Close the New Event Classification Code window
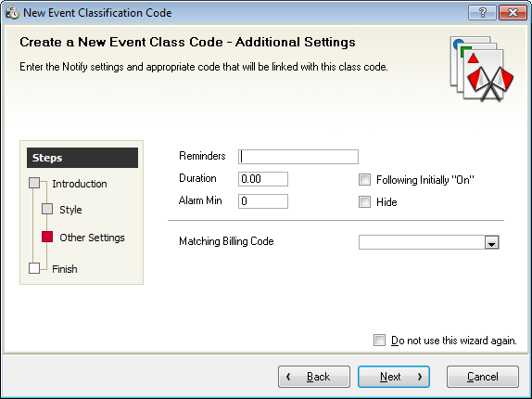Screen dimensions: 532x399 tap(513, 13)
